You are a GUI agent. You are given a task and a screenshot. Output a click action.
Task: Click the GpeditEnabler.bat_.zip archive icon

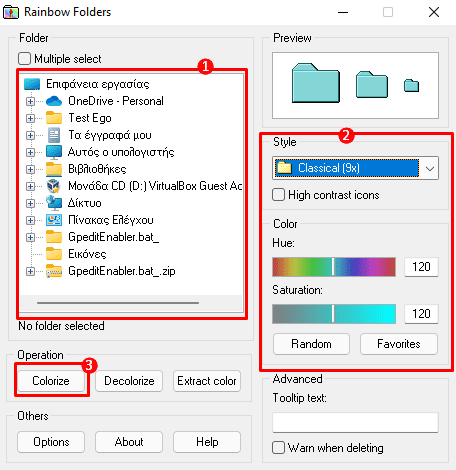[x=54, y=271]
